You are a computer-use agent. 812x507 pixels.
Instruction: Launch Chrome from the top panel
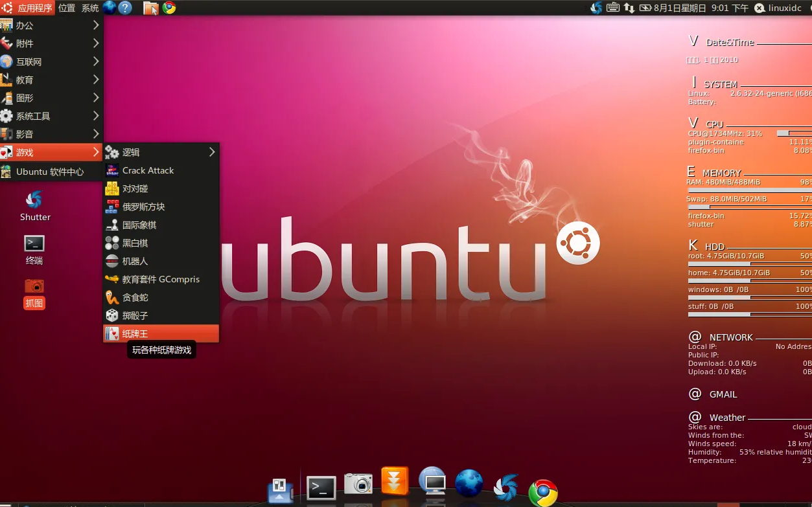tap(169, 8)
